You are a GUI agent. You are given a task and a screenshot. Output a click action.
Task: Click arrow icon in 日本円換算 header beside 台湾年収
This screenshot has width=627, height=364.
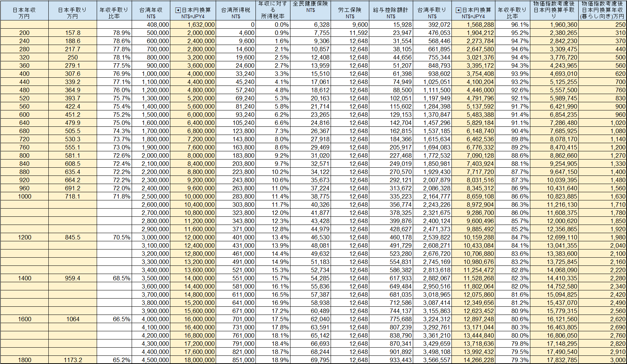pyautogui.click(x=178, y=10)
